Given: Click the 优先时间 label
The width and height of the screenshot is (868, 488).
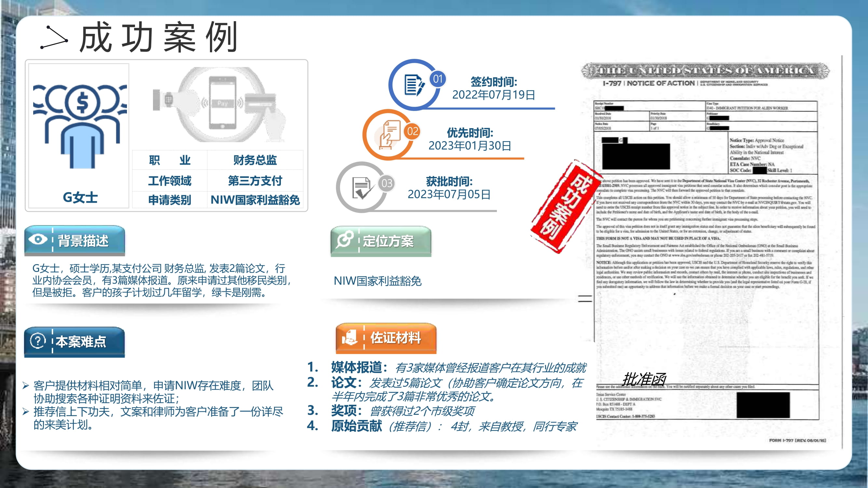Looking at the screenshot, I should [470, 133].
